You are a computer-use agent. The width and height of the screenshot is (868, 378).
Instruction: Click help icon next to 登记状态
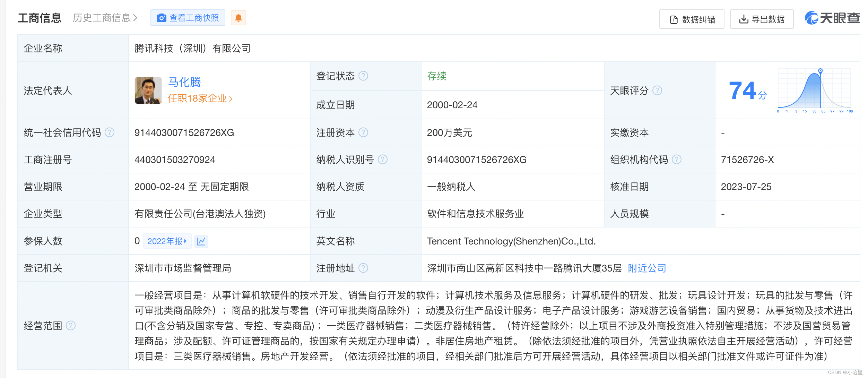pyautogui.click(x=363, y=76)
